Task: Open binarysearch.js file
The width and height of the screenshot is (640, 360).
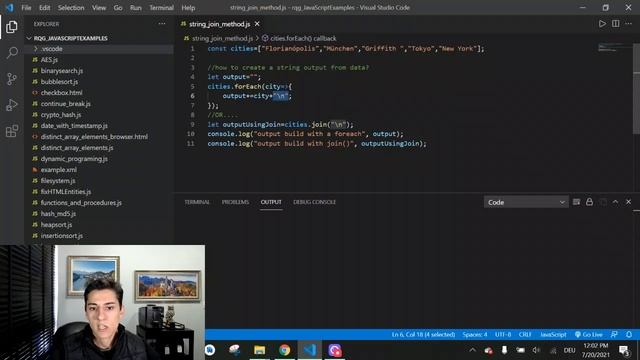Action: coord(62,71)
